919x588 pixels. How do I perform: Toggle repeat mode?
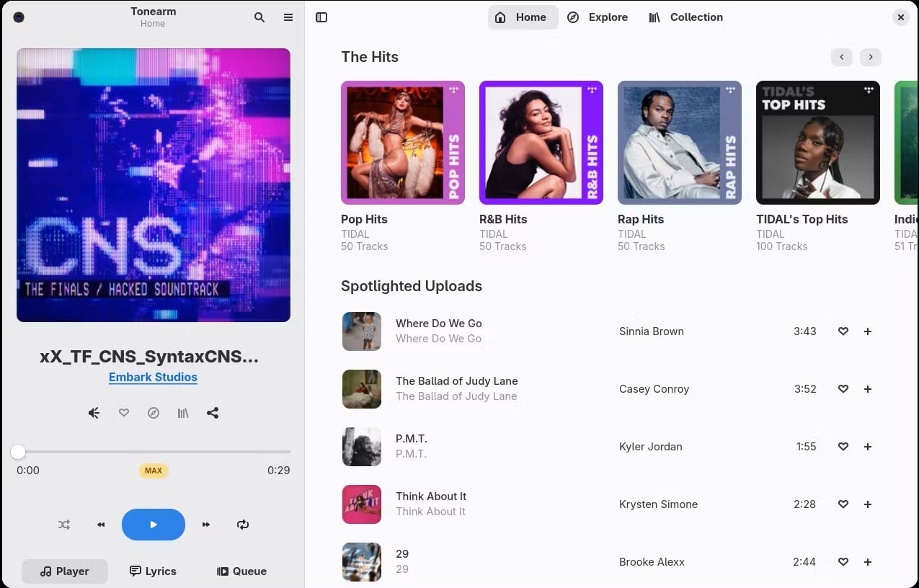point(243,525)
